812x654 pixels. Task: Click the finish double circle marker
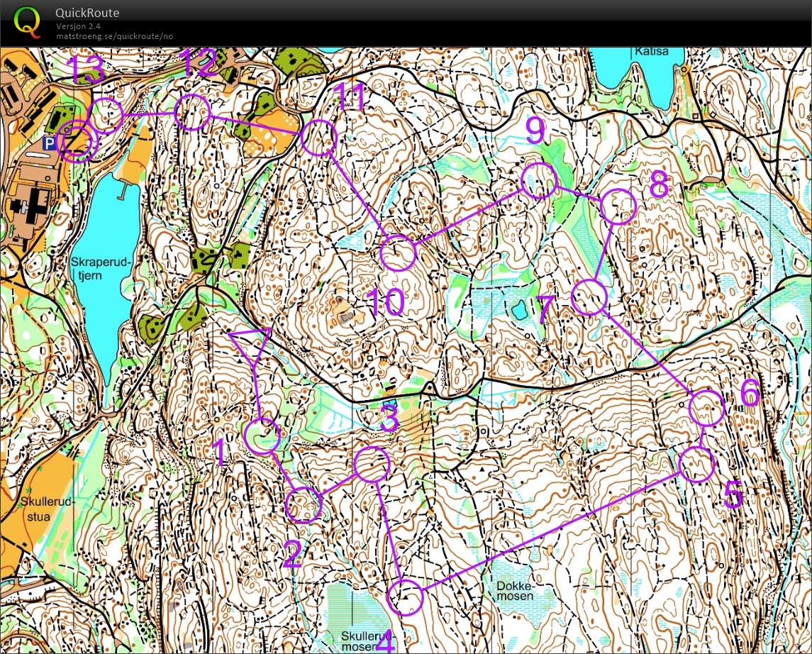pos(78,141)
